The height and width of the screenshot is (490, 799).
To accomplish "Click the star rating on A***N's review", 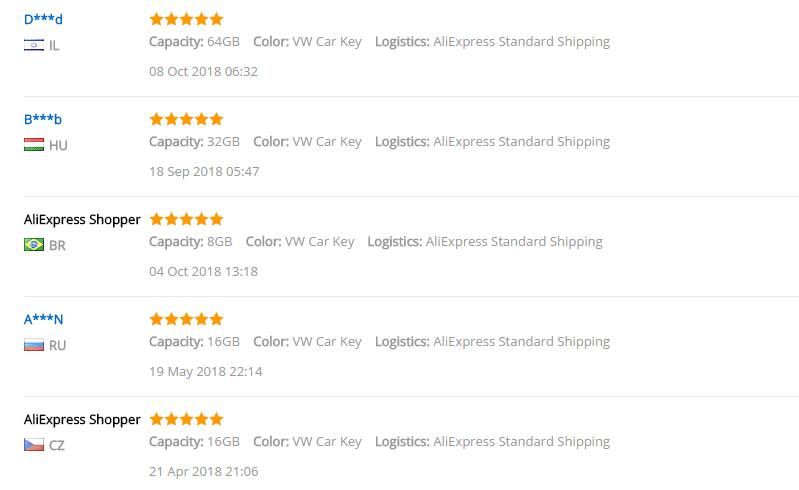I will (x=187, y=319).
